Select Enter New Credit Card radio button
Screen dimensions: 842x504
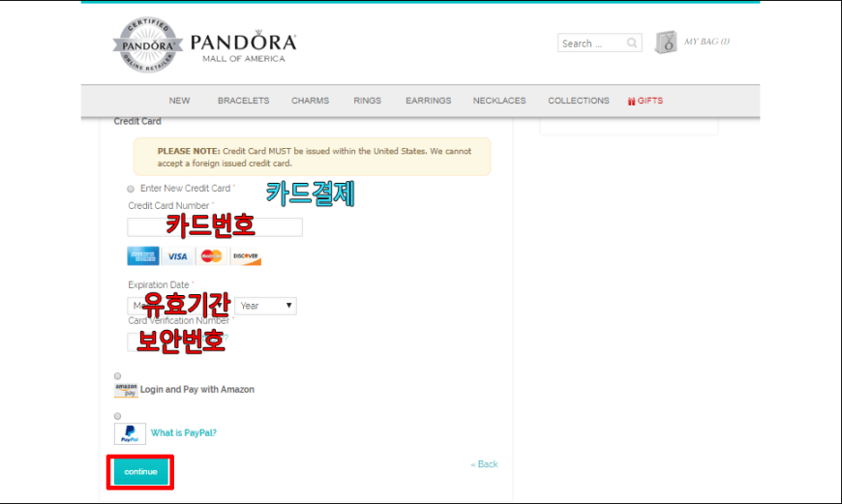pos(131,189)
